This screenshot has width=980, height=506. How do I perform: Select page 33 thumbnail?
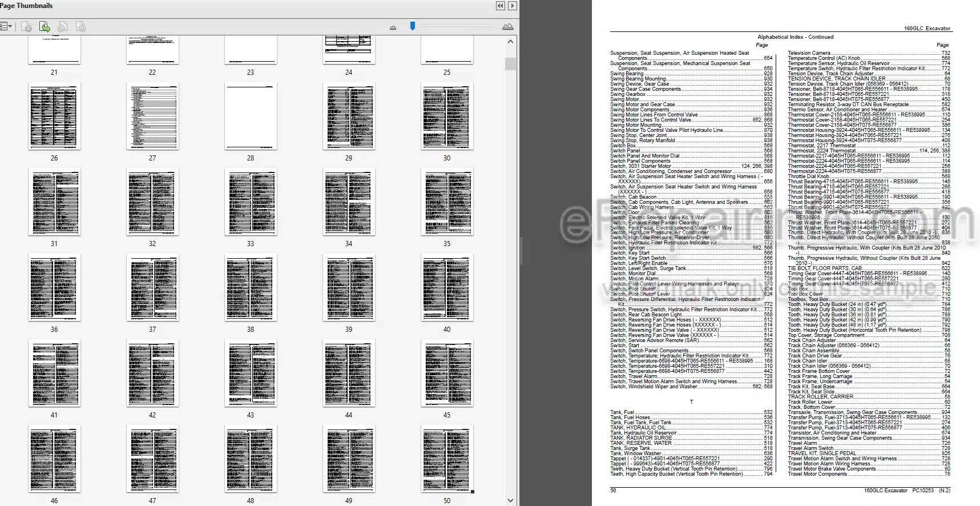point(251,202)
